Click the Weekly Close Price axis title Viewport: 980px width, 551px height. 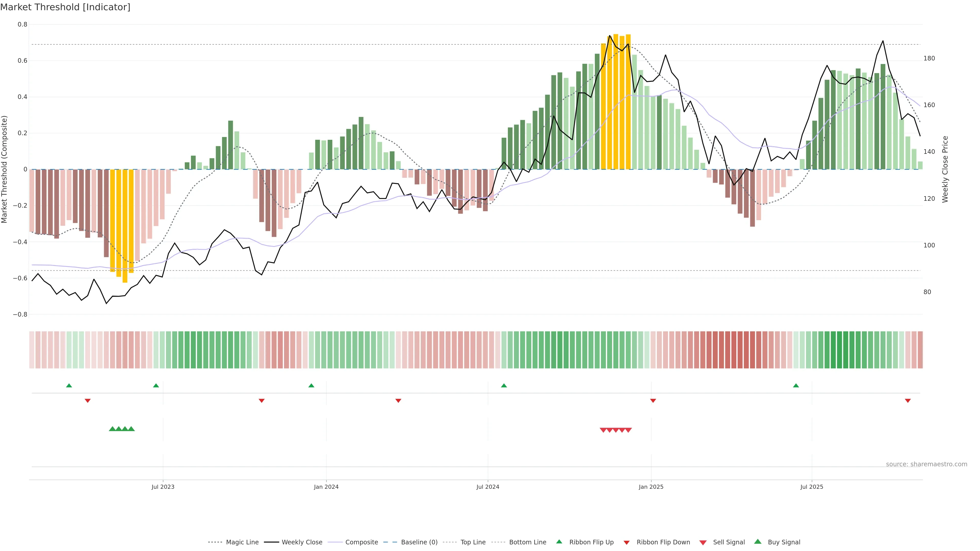[x=945, y=169]
